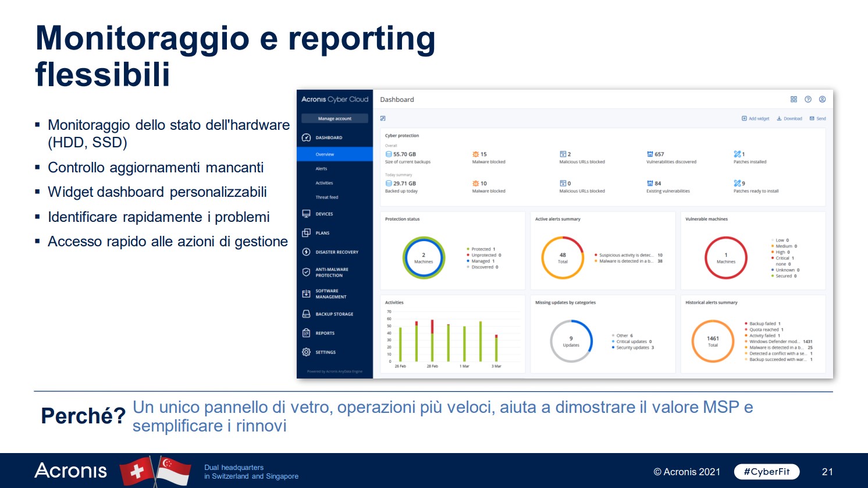Click the 657 Vulnerabilities discovered icon
The width and height of the screenshot is (868, 488).
(x=650, y=154)
